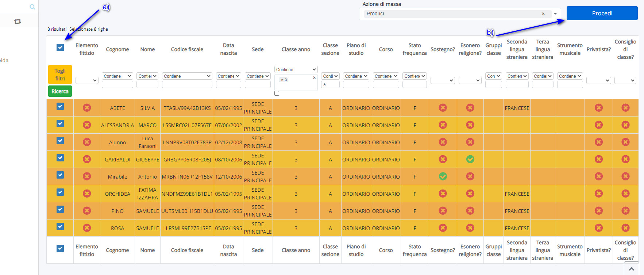The height and width of the screenshot is (275, 644).
Task: Click the green Sostegno check for Mirabile
Action: [443, 176]
